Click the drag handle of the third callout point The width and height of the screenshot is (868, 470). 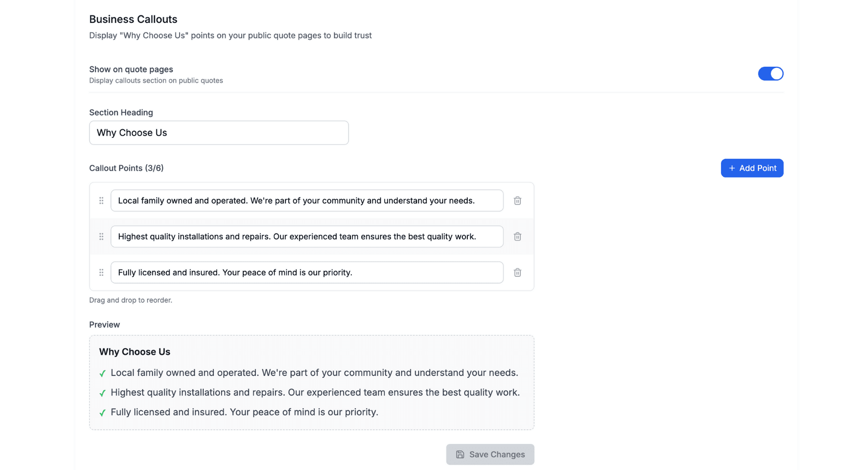pyautogui.click(x=101, y=272)
